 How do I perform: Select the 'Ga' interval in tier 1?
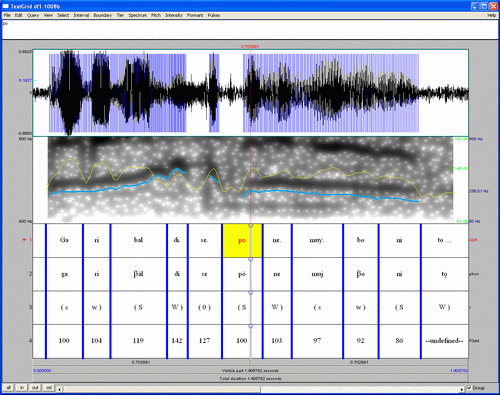[x=64, y=240]
